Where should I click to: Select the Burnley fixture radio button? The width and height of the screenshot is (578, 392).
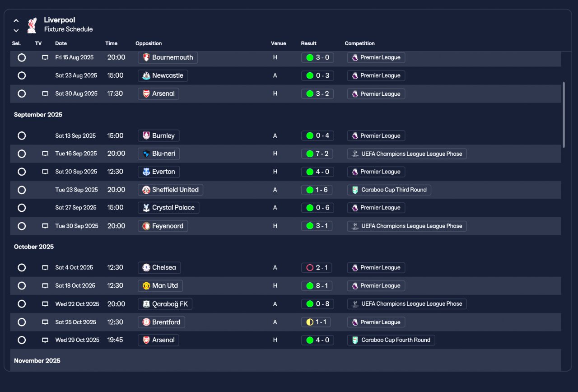pos(22,135)
